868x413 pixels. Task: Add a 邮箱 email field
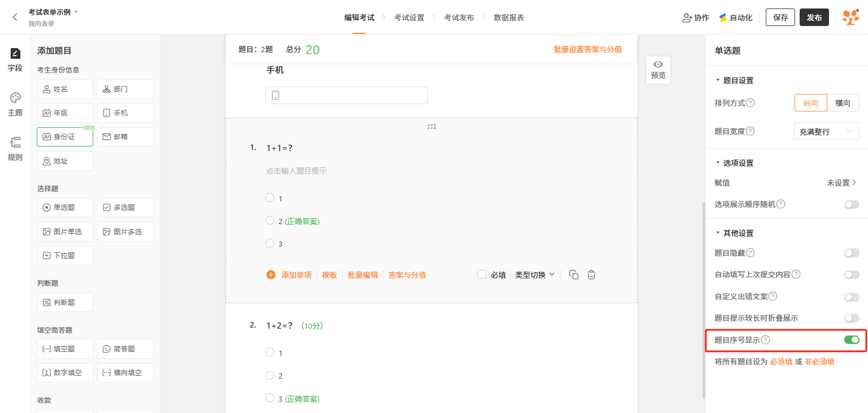pyautogui.click(x=125, y=137)
